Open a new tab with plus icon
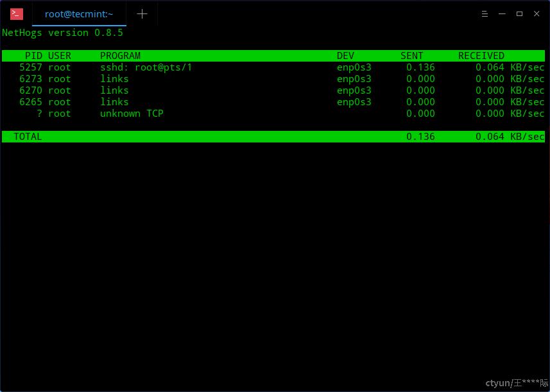 coord(142,14)
